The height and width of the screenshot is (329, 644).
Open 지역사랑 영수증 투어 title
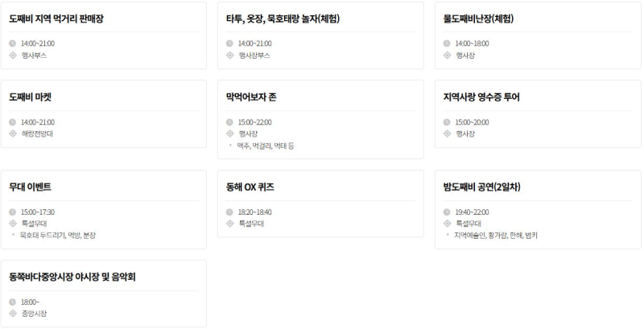(481, 97)
